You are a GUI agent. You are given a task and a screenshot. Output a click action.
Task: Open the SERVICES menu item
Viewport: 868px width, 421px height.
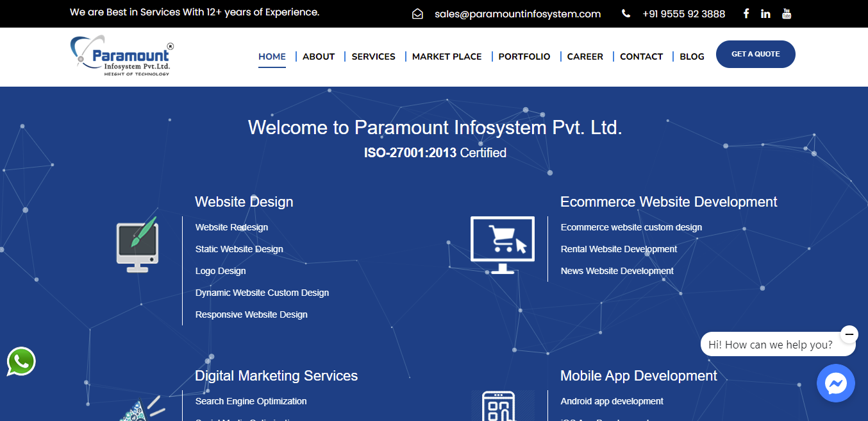374,56
